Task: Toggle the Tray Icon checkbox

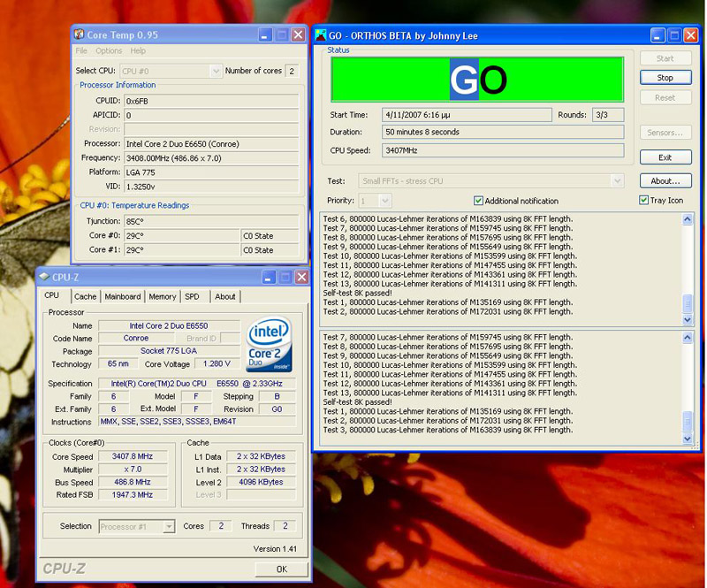Action: (643, 200)
